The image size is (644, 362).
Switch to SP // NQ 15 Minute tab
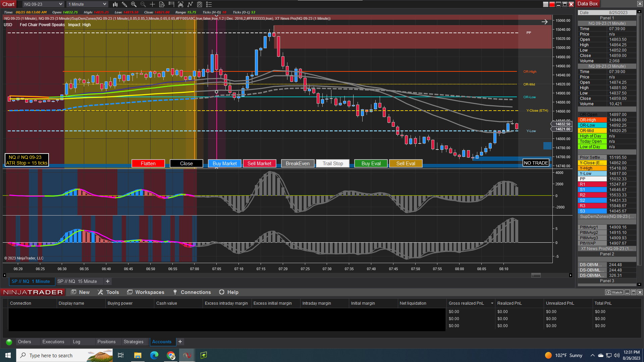coord(77,282)
